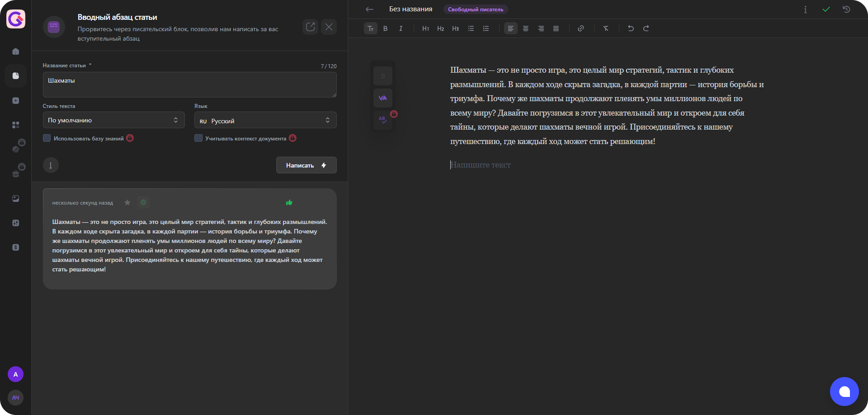Click the 'Без названия' document title

click(x=410, y=9)
